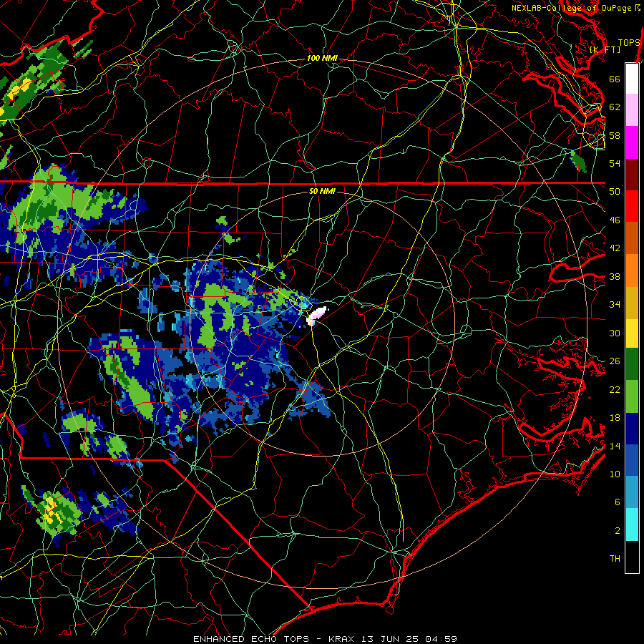Click the 'K FT' units label
Screen dimensions: 644x644
tap(605, 50)
